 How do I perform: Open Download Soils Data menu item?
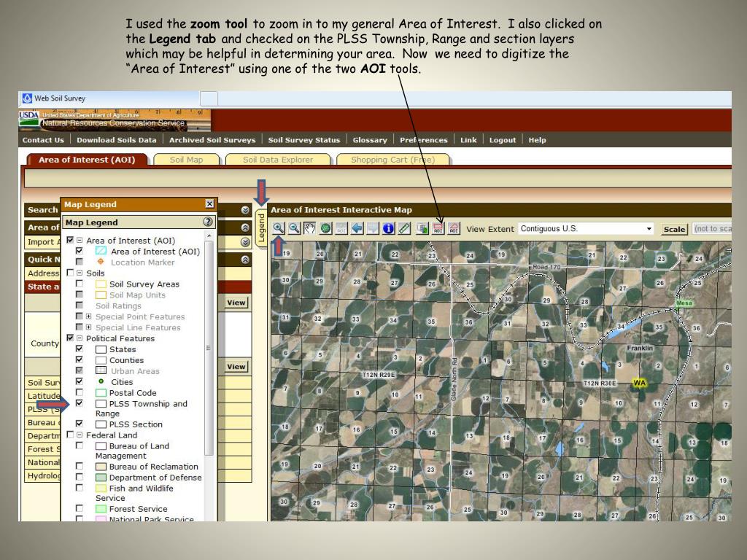[x=117, y=140]
